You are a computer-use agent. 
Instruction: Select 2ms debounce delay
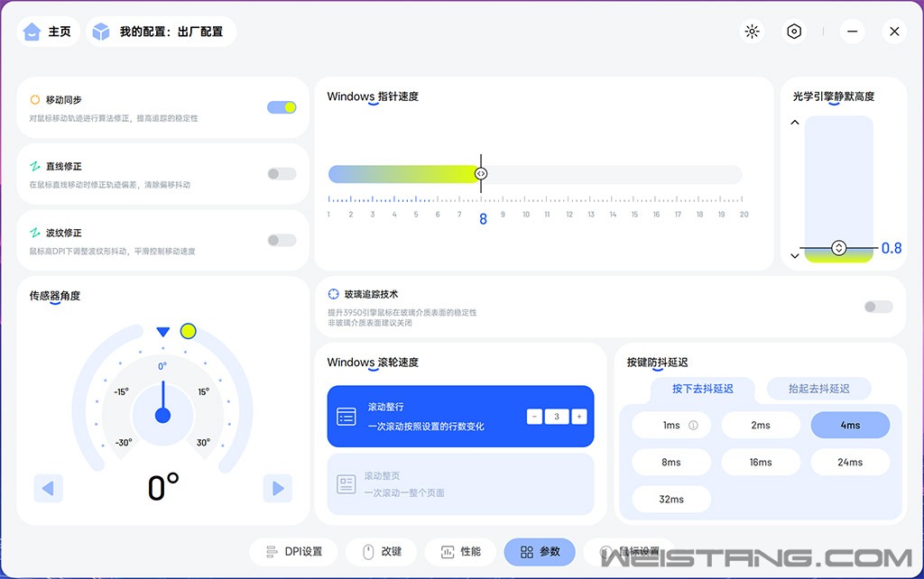coord(761,425)
